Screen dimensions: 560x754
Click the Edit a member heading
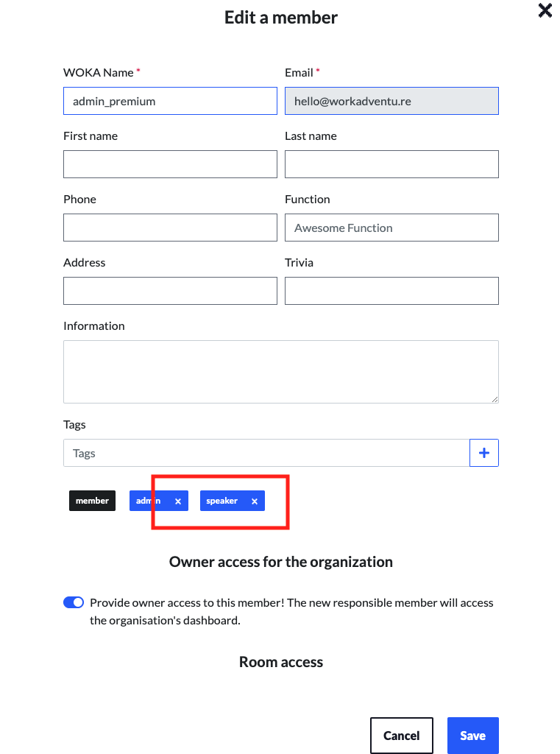click(x=280, y=17)
